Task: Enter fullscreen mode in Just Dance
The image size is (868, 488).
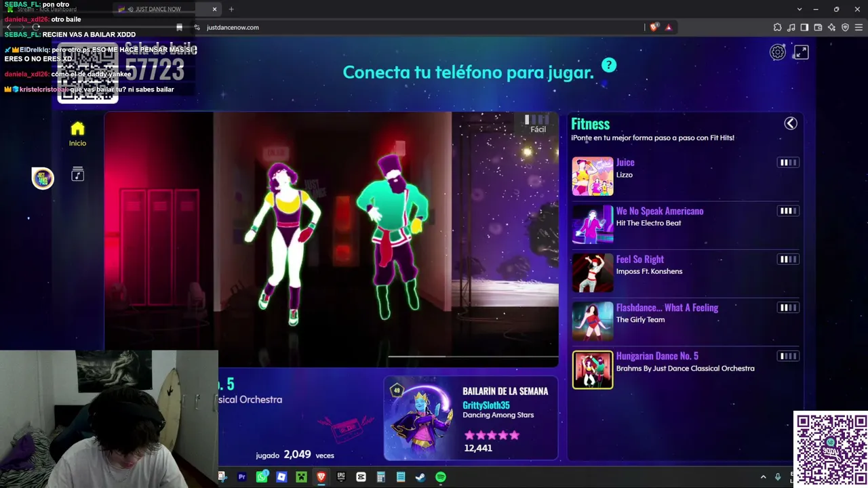Action: (x=801, y=52)
